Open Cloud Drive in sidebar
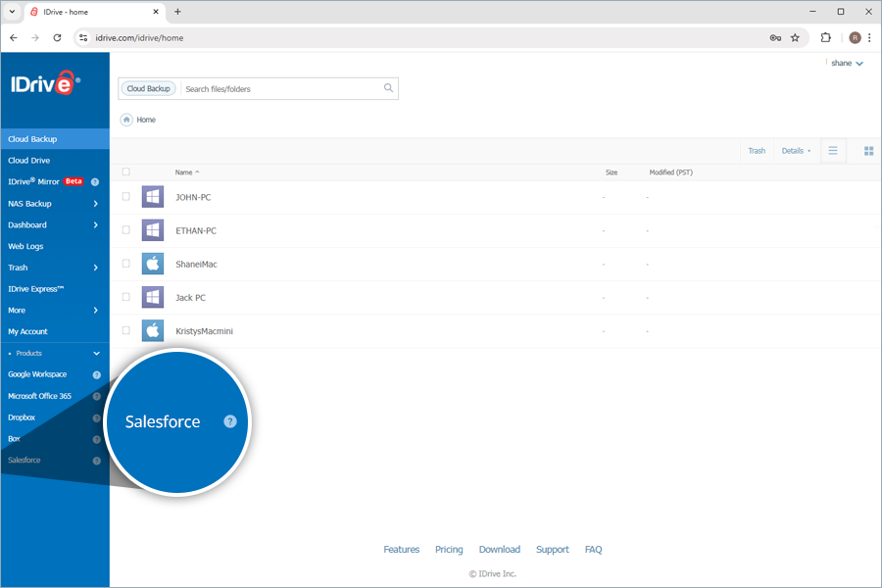 pos(29,161)
